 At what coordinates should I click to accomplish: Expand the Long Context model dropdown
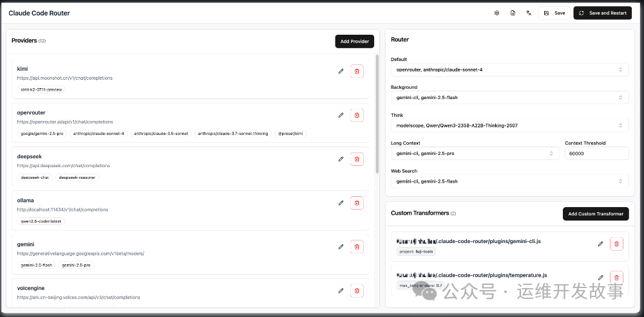click(x=475, y=153)
